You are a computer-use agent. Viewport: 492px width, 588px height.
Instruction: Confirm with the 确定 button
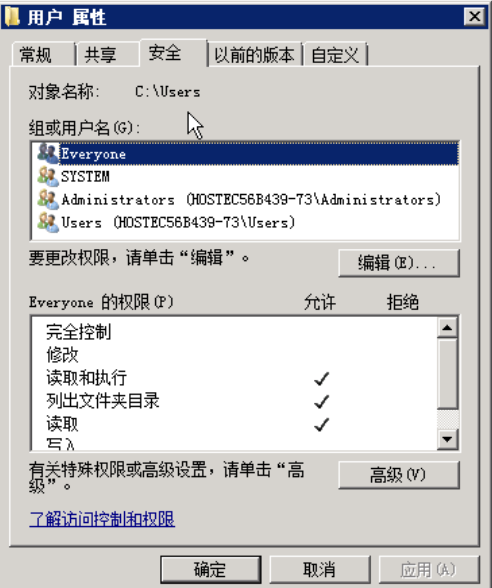(211, 570)
